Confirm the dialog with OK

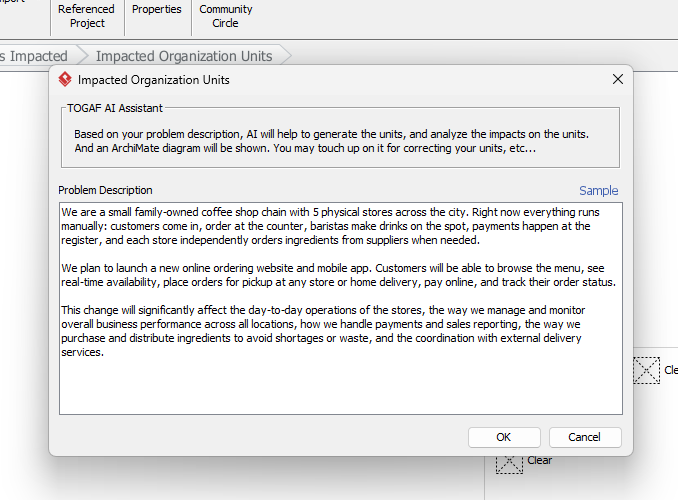coord(503,437)
